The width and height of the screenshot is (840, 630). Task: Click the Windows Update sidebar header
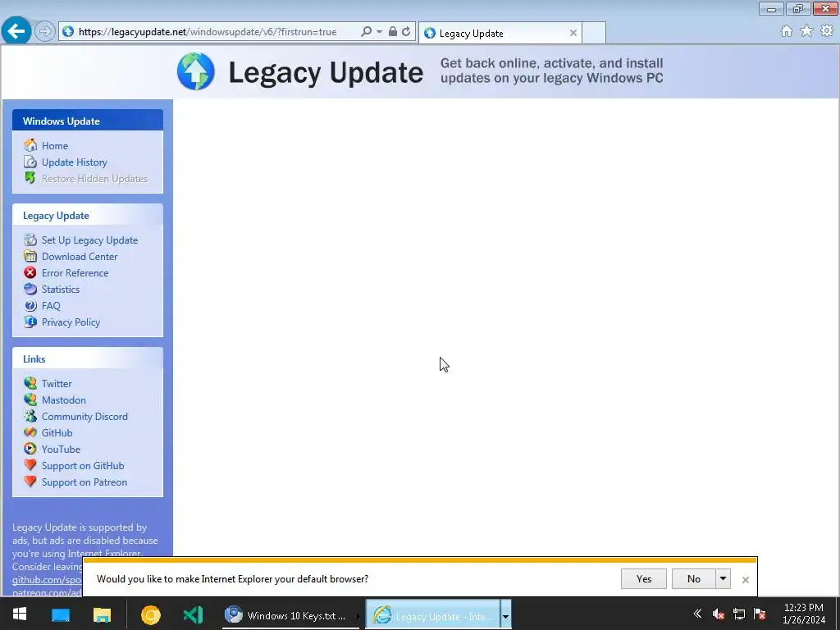coord(88,121)
